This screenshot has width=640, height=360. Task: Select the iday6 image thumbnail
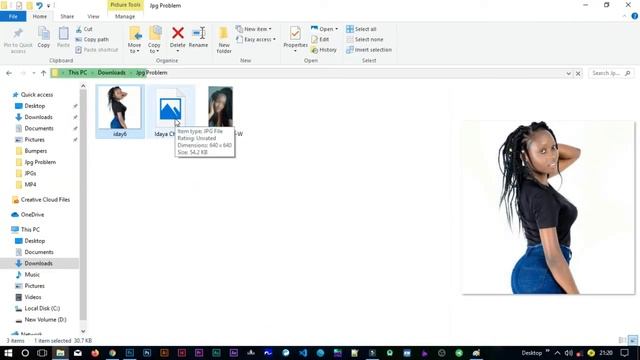point(120,108)
